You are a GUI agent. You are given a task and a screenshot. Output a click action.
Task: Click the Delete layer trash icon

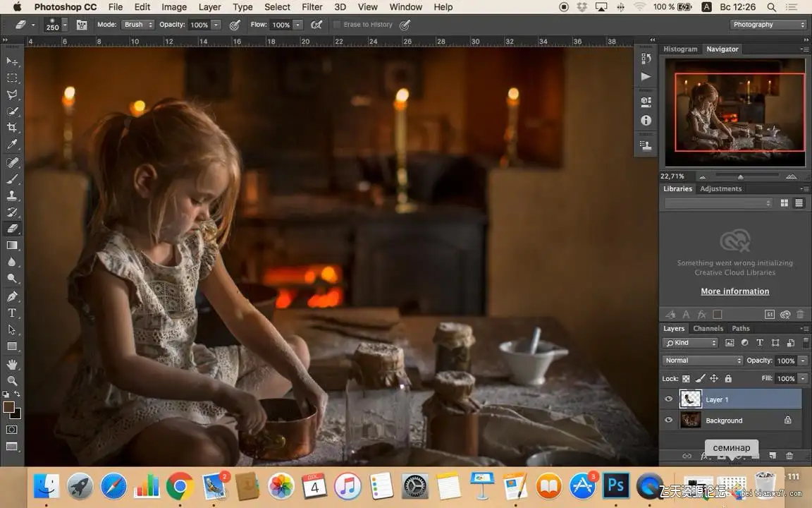tap(789, 456)
